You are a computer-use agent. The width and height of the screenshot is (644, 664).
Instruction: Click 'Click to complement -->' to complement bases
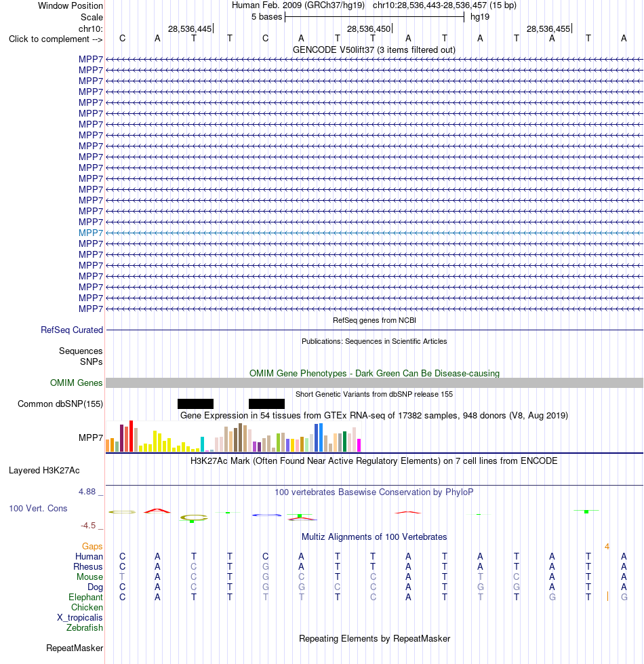(x=56, y=39)
